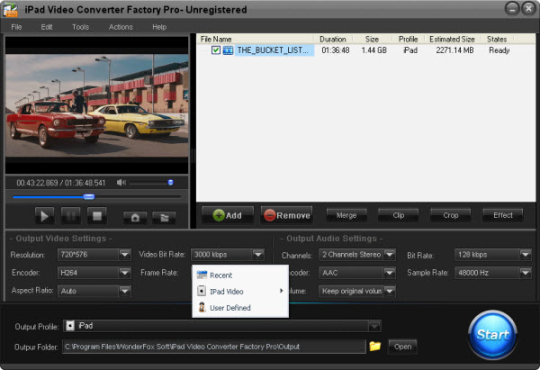Click the Clip button
The width and height of the screenshot is (540, 370).
pyautogui.click(x=398, y=215)
